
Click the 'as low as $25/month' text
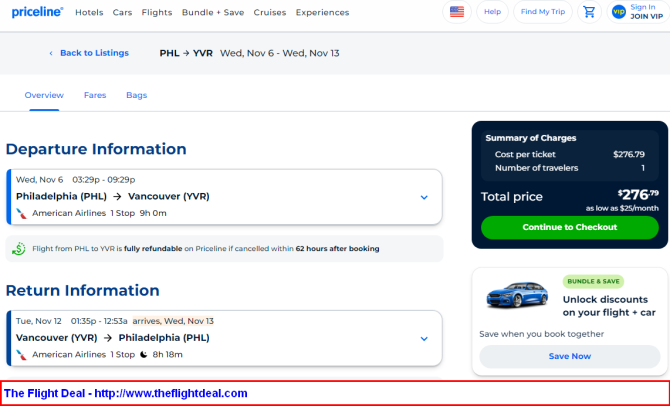click(622, 209)
